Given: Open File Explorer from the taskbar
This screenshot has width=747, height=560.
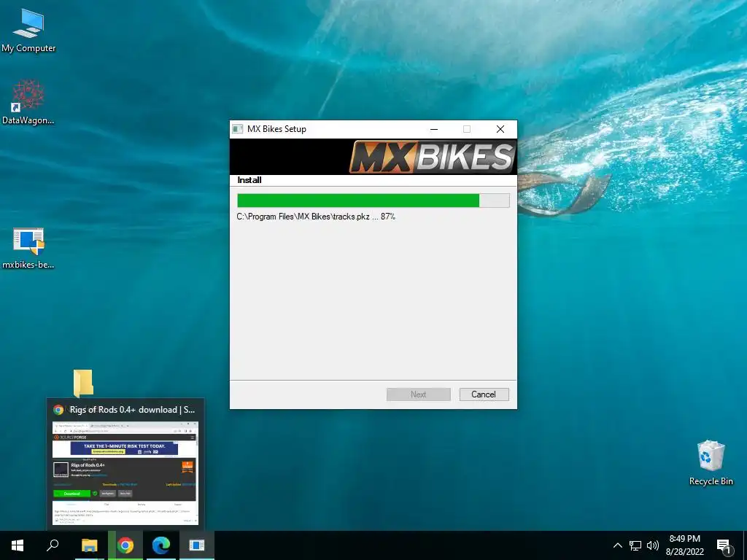Looking at the screenshot, I should [x=89, y=545].
